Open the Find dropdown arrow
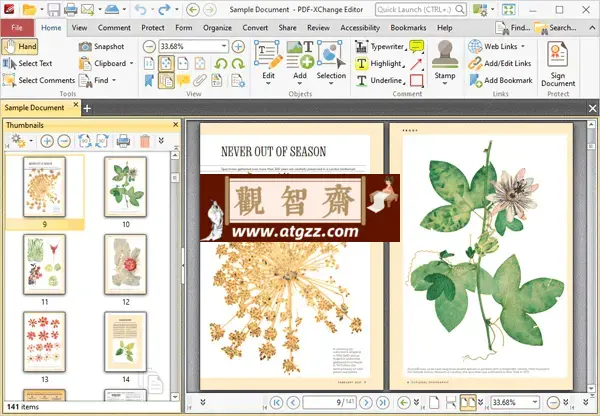Screen dimensions: 600x416 [x=114, y=80]
